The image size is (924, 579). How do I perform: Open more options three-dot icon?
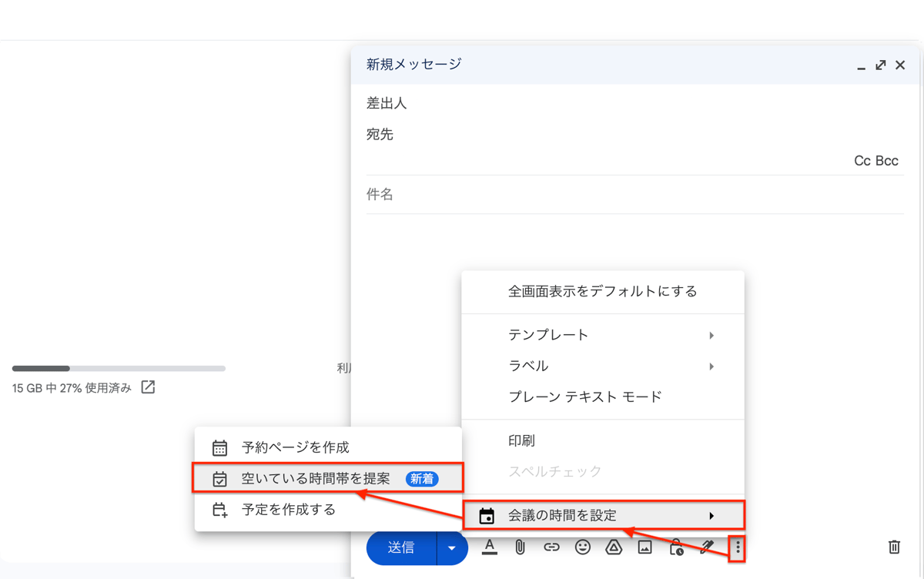[x=738, y=547]
